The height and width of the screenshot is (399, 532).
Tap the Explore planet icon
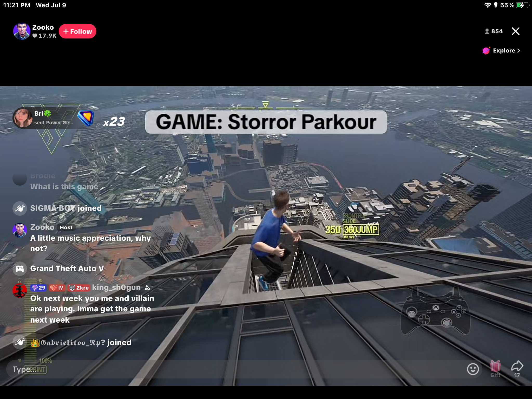pos(486,51)
